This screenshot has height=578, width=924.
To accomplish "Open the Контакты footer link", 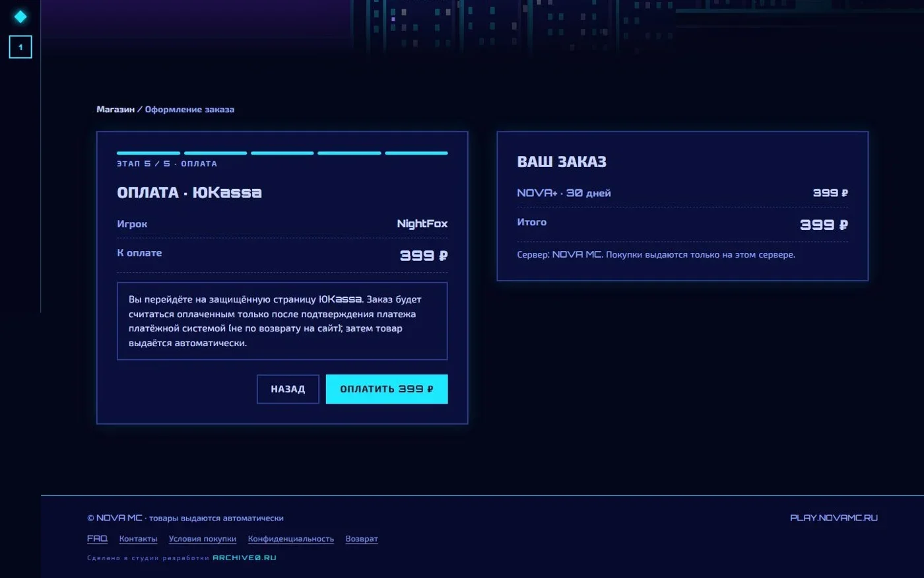I will point(138,539).
